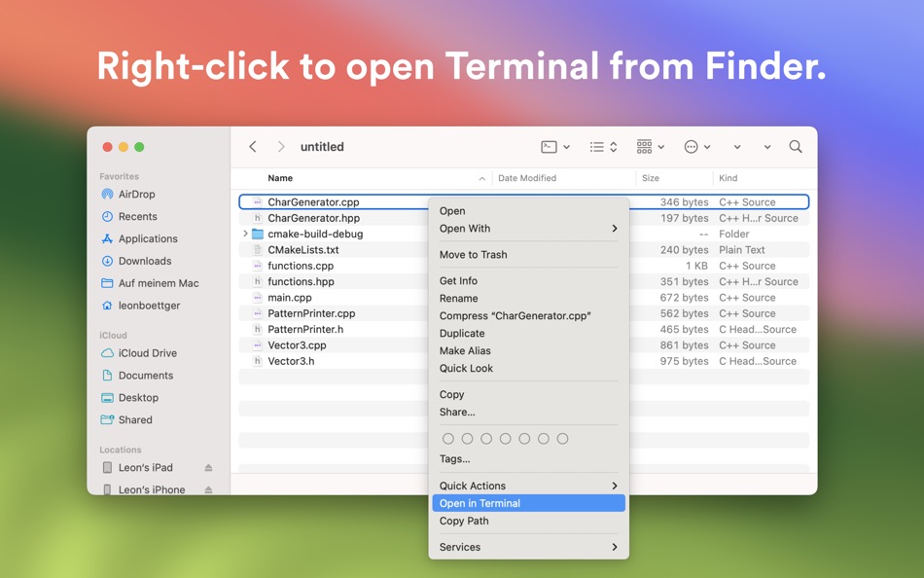Choose Open in Terminal
The width and height of the screenshot is (924, 578).
[x=528, y=503]
